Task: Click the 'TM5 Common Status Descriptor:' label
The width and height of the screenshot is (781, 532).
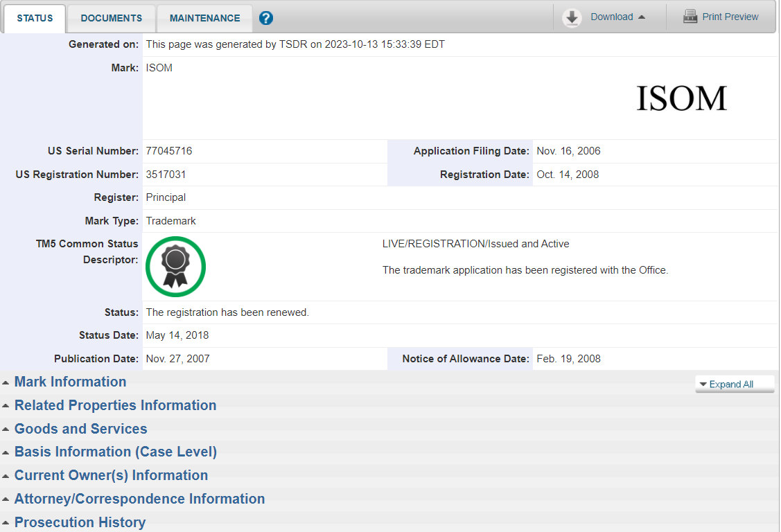Action: [87, 252]
